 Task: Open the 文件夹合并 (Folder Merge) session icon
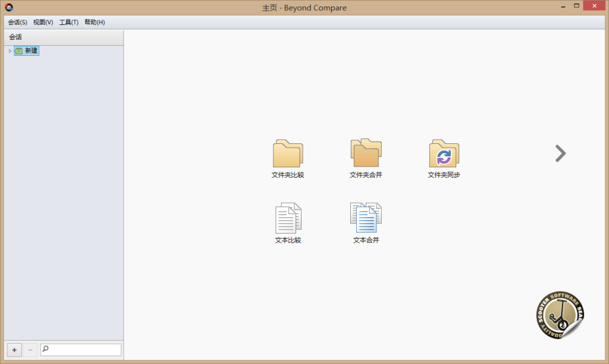pyautogui.click(x=366, y=153)
